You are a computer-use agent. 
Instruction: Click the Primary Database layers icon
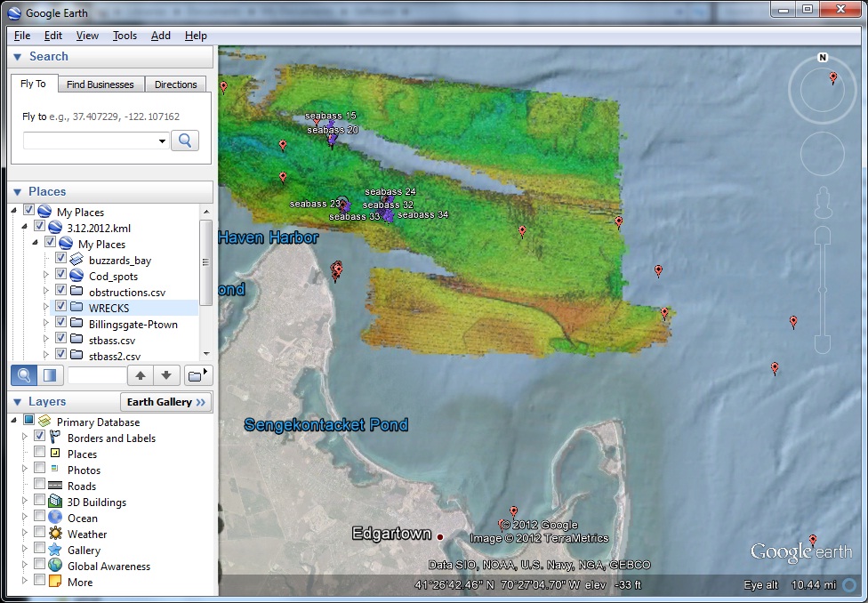click(x=44, y=422)
